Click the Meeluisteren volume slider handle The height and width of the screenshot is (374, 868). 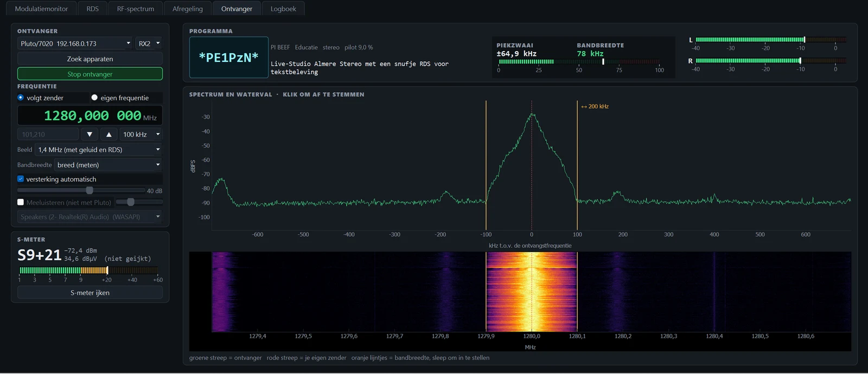(131, 202)
